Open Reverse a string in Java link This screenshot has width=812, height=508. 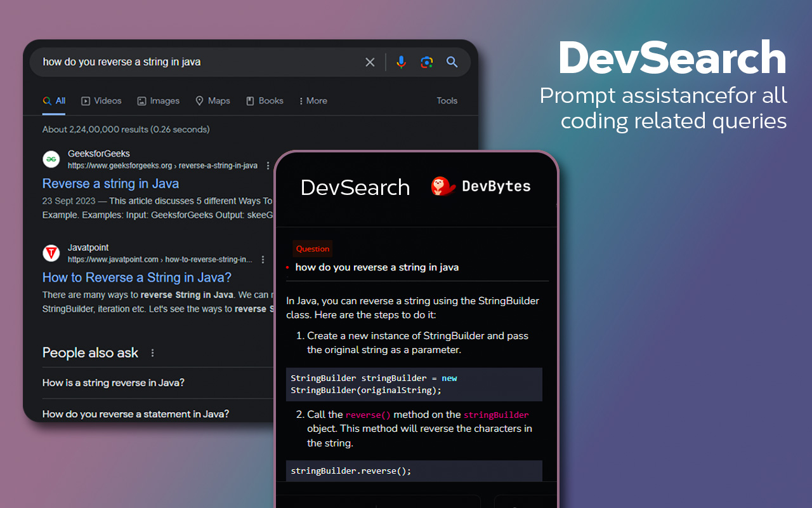pos(110,184)
